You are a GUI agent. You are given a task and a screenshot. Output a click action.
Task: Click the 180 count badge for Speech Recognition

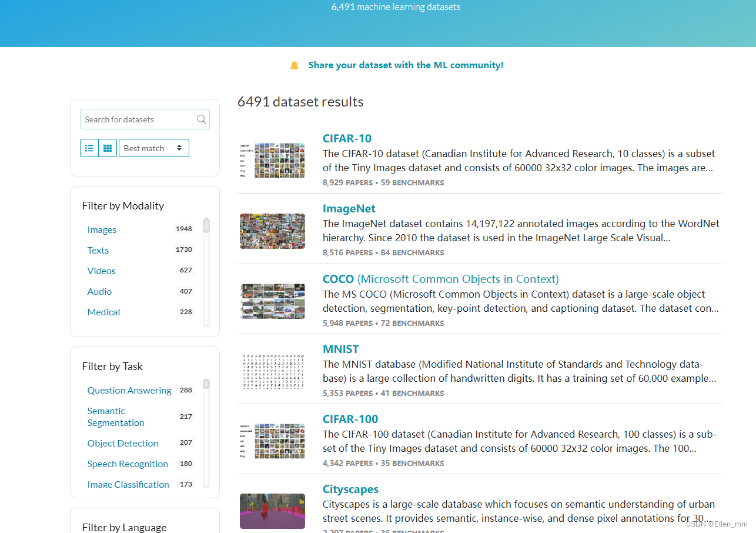point(186,463)
